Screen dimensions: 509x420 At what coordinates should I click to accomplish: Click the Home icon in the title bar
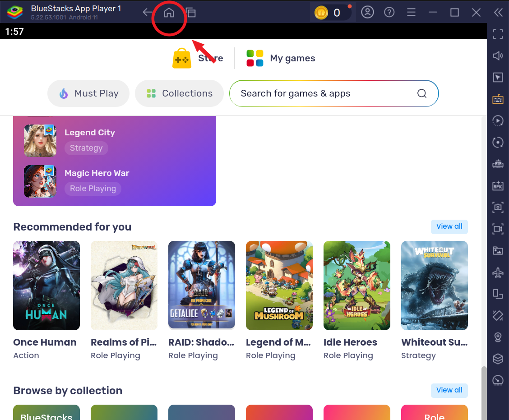click(x=169, y=13)
